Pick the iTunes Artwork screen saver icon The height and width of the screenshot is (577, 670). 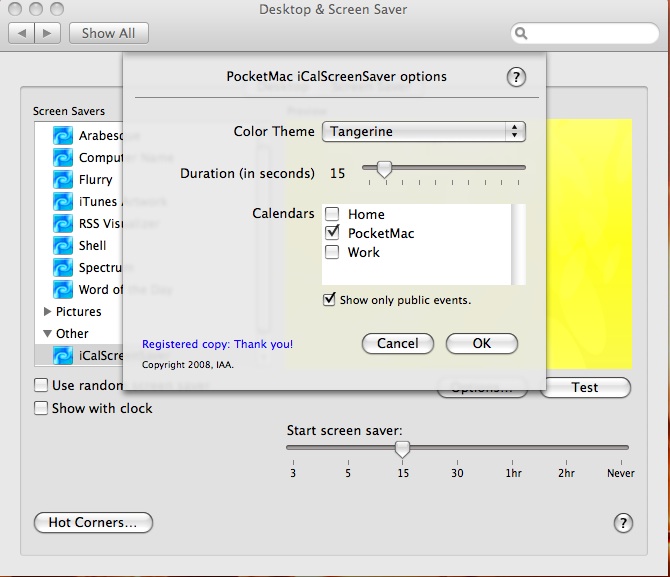coord(63,201)
